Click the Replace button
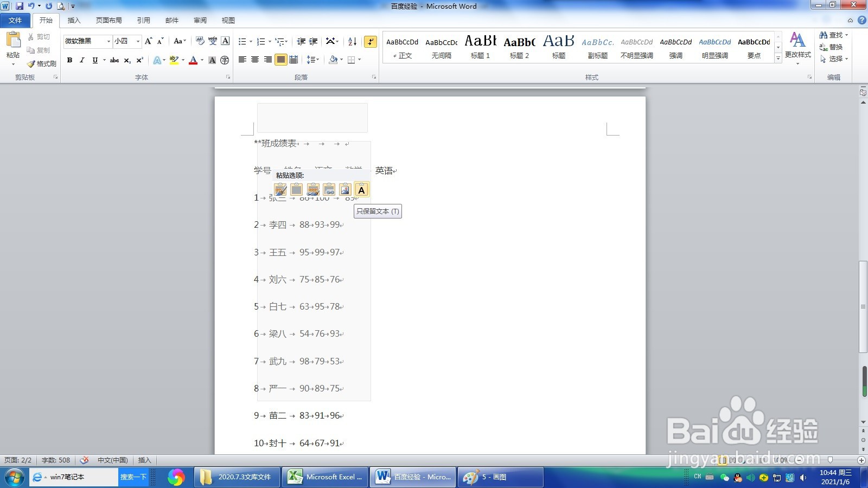The width and height of the screenshot is (868, 488). point(831,47)
